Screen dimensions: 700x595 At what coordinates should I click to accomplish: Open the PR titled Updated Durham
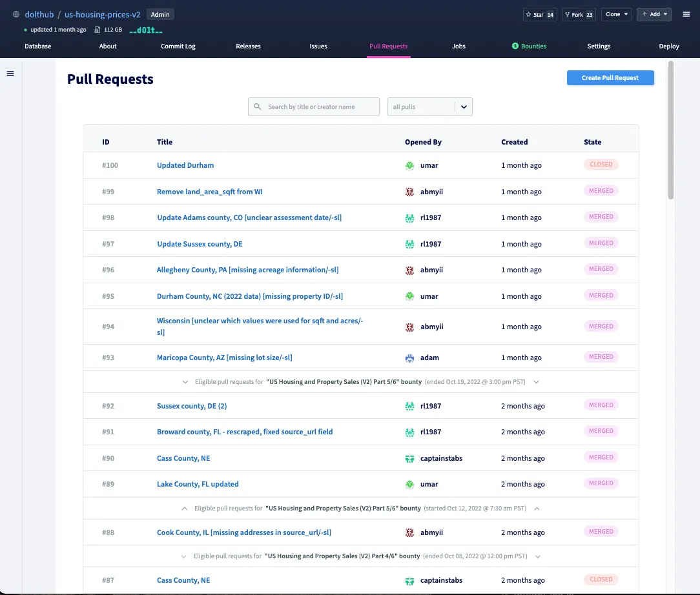point(185,165)
